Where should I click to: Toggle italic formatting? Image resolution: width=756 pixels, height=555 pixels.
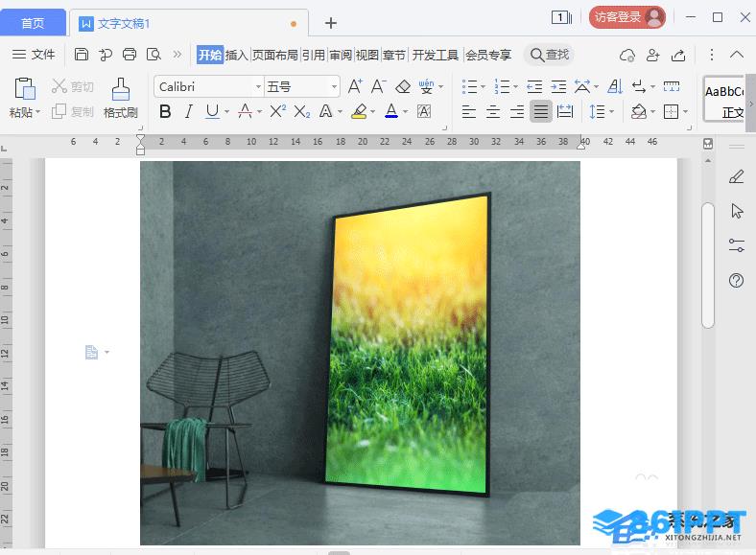[189, 112]
